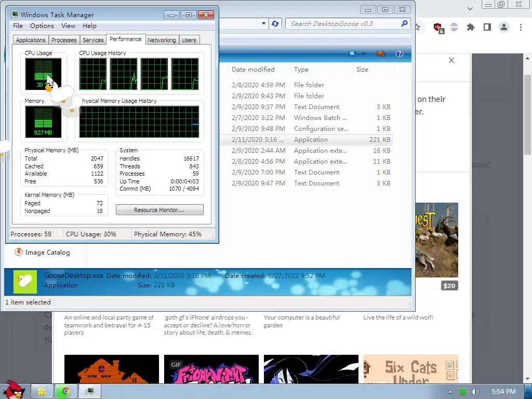
Task: Switch to the Processes tab
Action: (x=64, y=39)
